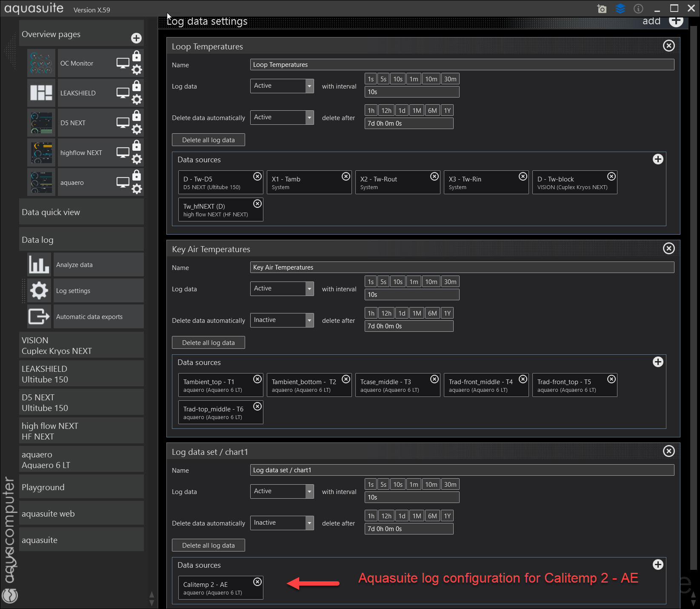The height and width of the screenshot is (609, 700).
Task: Open settings gear for OC Monitor page
Action: click(137, 70)
